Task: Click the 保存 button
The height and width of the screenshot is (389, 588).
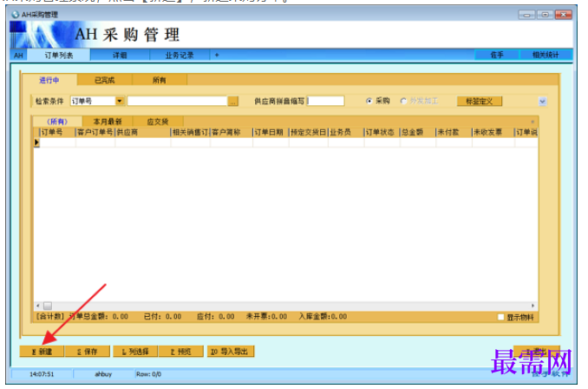Action: (x=87, y=352)
